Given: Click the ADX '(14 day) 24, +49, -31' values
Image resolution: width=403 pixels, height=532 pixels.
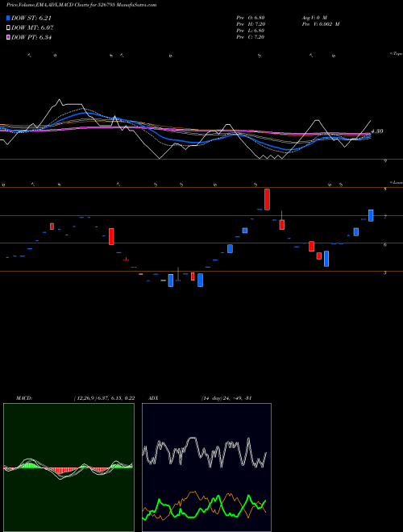Looking at the screenshot, I should (226, 398).
